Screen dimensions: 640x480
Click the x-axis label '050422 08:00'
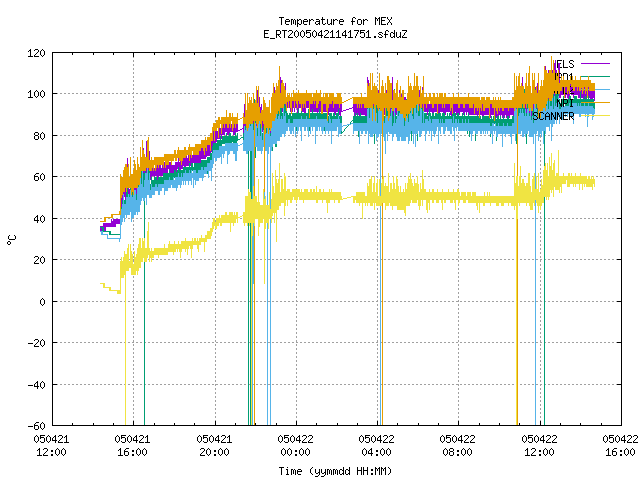pos(458,445)
